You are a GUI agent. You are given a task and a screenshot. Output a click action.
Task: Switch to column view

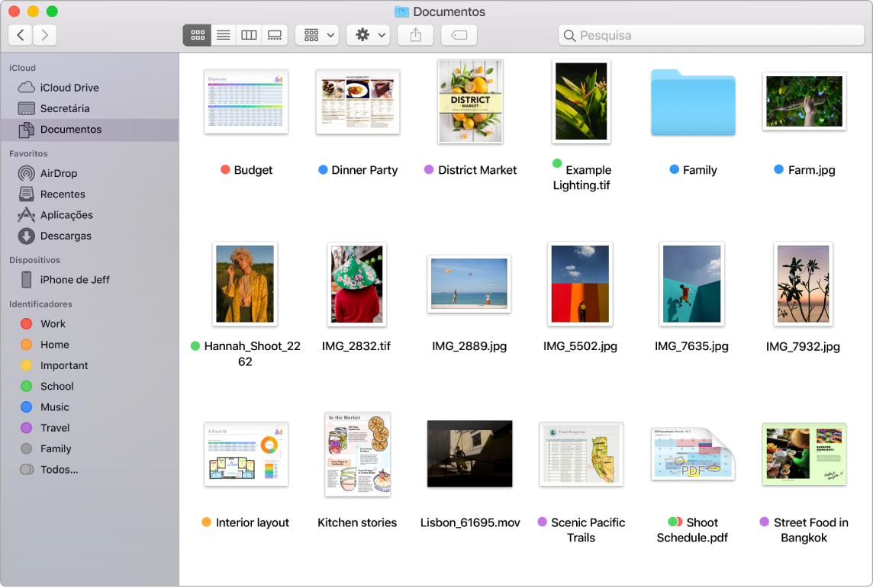(x=248, y=34)
